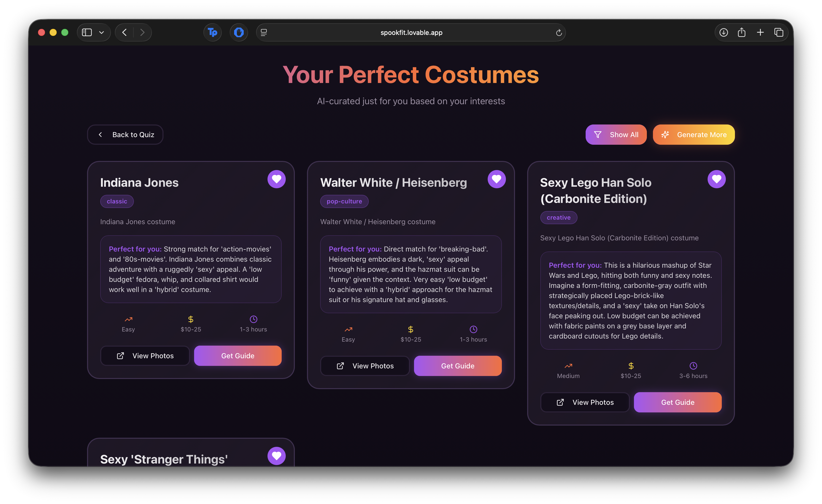Click the blue hand blocker extension icon

point(239,32)
